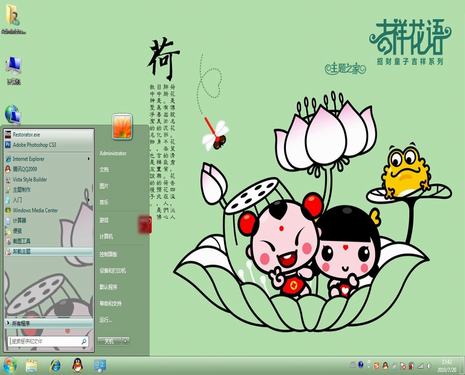The height and width of the screenshot is (375, 465).
Task: Open the 便笺 Sticky Notes entry
Action: pyautogui.click(x=49, y=231)
